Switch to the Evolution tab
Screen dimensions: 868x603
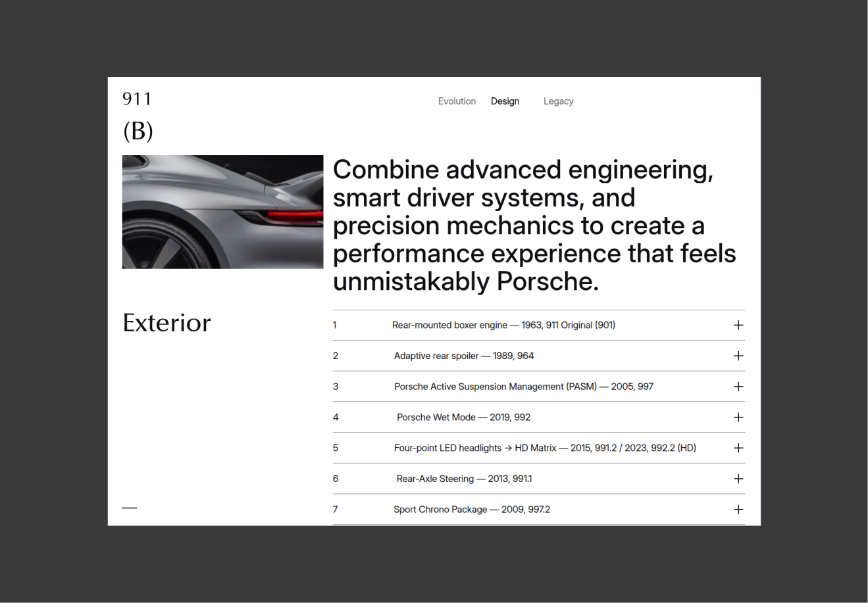pyautogui.click(x=457, y=101)
